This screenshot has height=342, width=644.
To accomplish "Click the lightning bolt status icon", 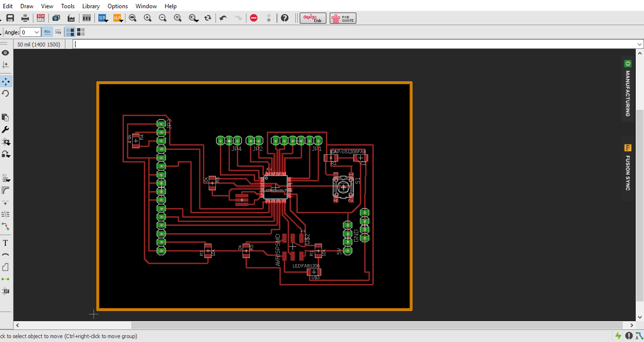I will [x=618, y=336].
